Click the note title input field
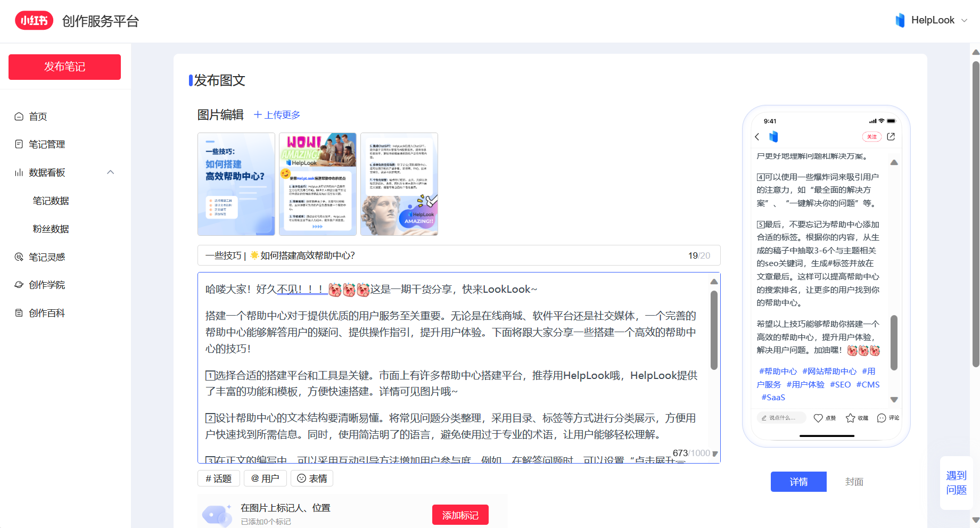Viewport: 980px width, 528px height. pos(459,255)
